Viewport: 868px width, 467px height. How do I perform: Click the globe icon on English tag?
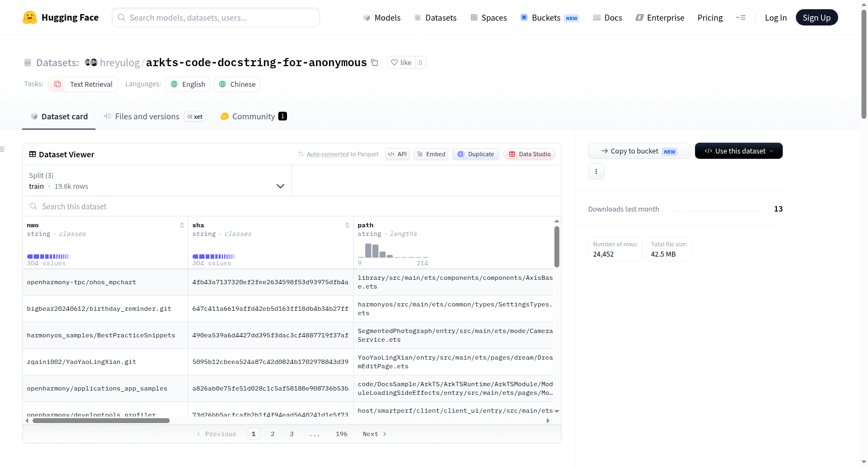tap(174, 84)
